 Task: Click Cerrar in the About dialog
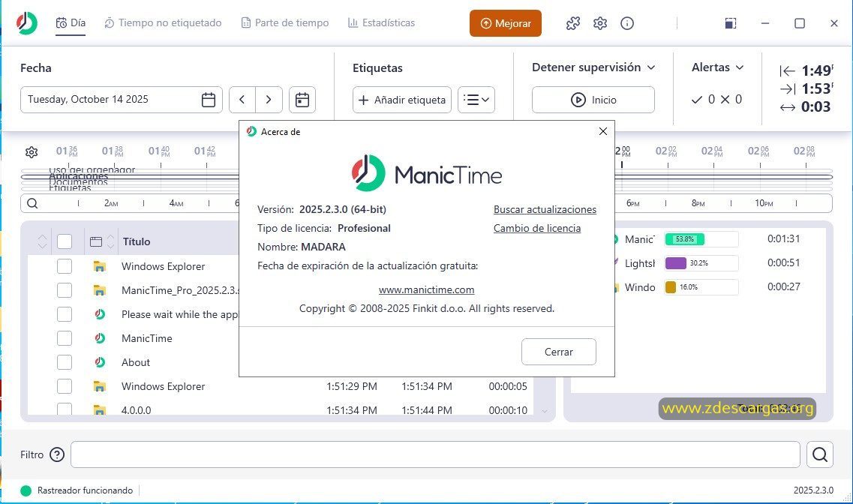[x=559, y=352]
